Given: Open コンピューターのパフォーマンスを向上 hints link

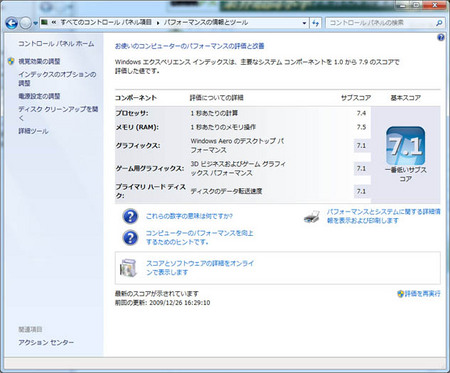Looking at the screenshot, I should click(x=199, y=237).
